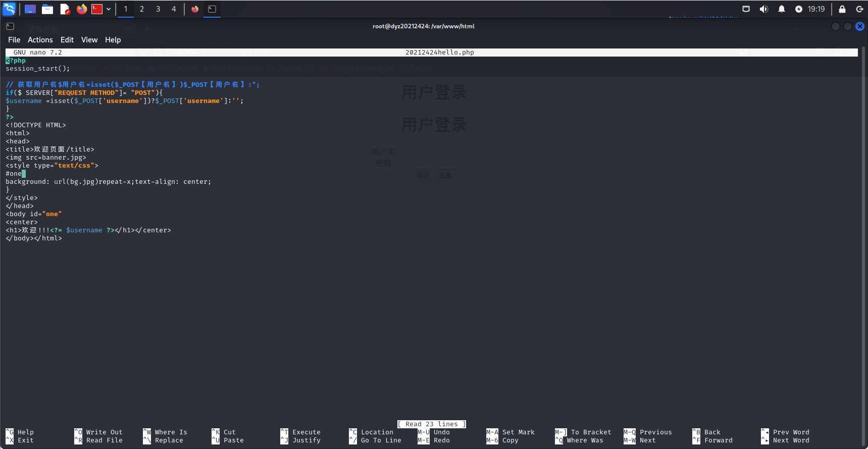Place cursor on '</body></html>' line
868x449 pixels.
tap(34, 238)
